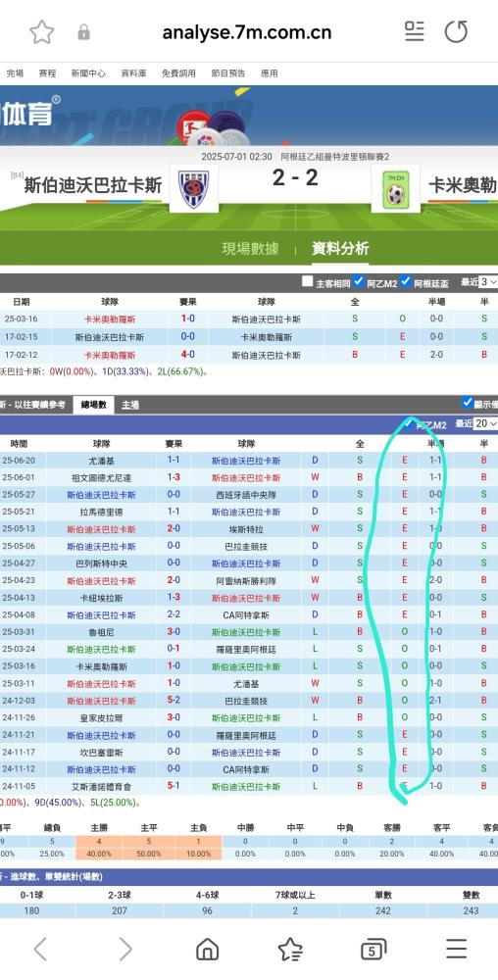Open the 最近 20 matches dropdown
The height and width of the screenshot is (980, 498).
pyautogui.click(x=485, y=423)
